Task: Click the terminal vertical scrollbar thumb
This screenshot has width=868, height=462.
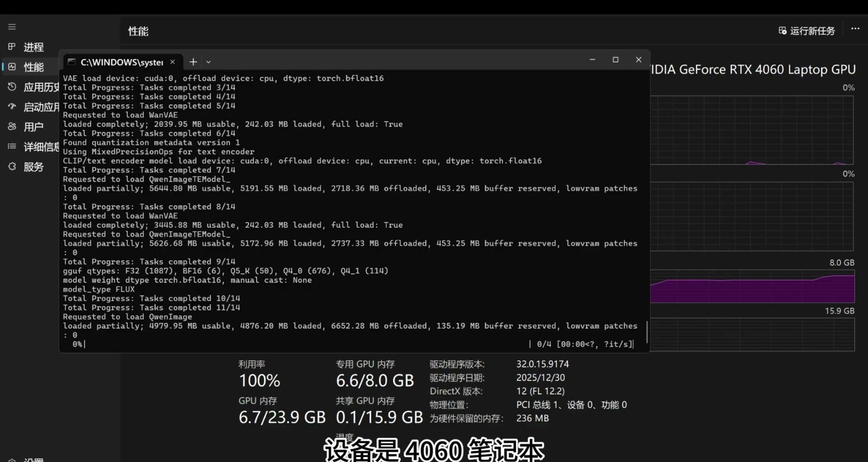Action: [647, 331]
